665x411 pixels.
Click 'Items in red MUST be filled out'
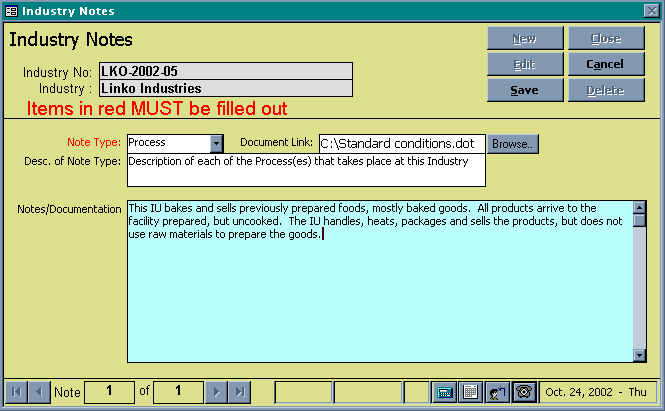coord(157,109)
